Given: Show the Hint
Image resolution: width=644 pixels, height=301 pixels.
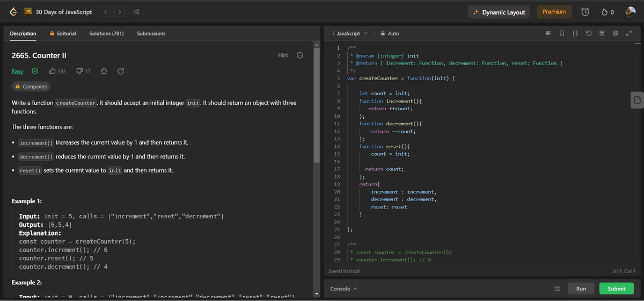Looking at the screenshot, I should 283,55.
